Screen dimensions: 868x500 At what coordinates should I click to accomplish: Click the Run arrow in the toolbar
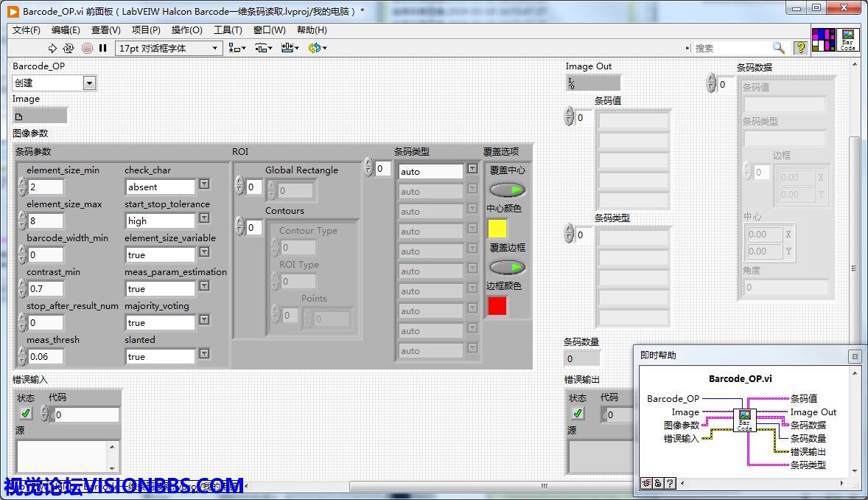click(x=52, y=48)
